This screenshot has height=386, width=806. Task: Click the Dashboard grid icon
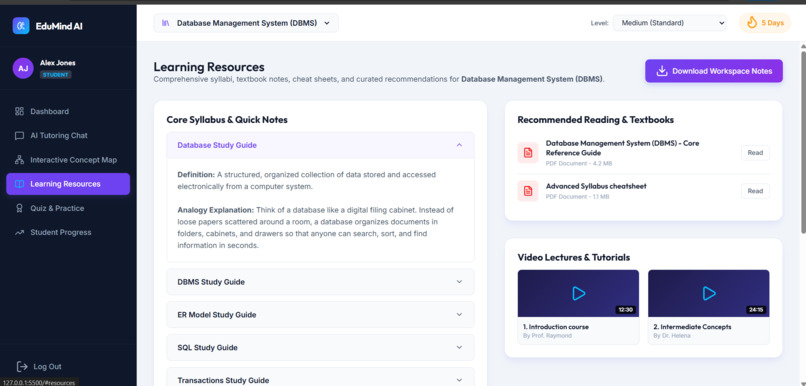coord(20,112)
